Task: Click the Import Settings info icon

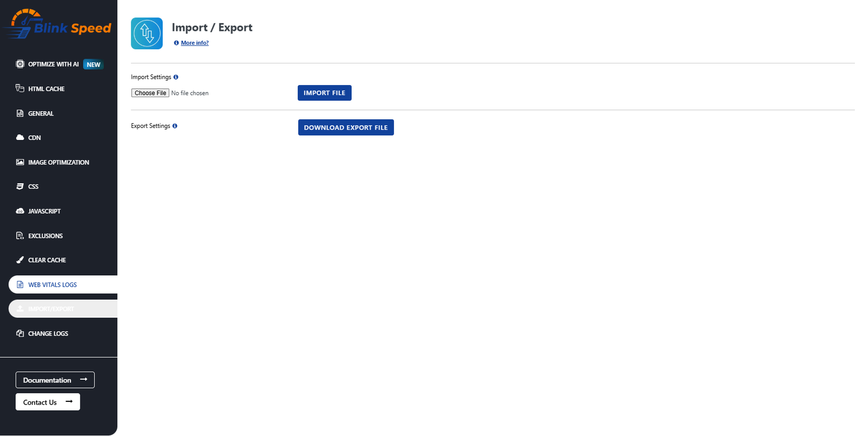Action: point(176,77)
